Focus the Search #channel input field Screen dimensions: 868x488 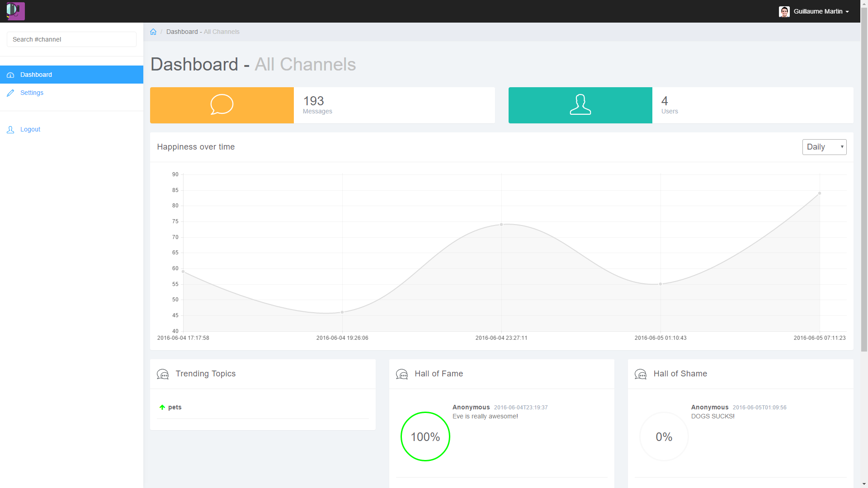[71, 39]
